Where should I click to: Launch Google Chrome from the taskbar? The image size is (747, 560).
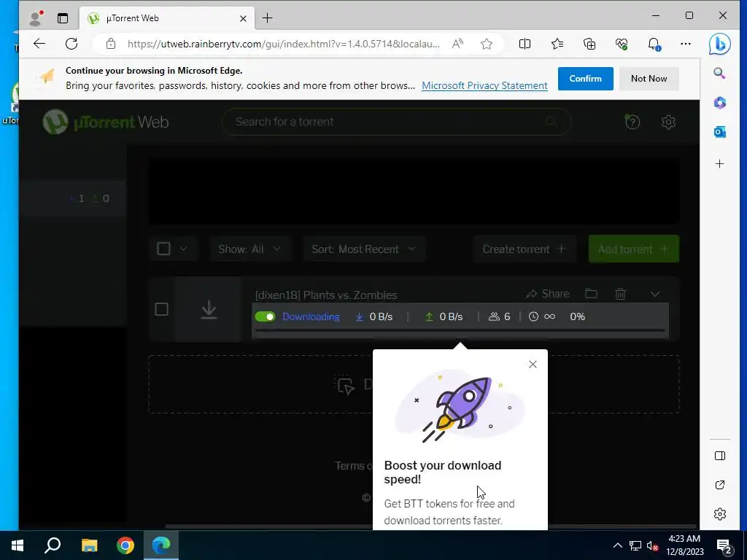point(125,545)
